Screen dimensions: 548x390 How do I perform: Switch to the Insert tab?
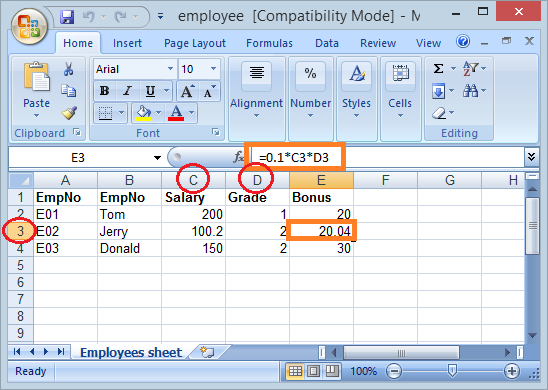127,43
